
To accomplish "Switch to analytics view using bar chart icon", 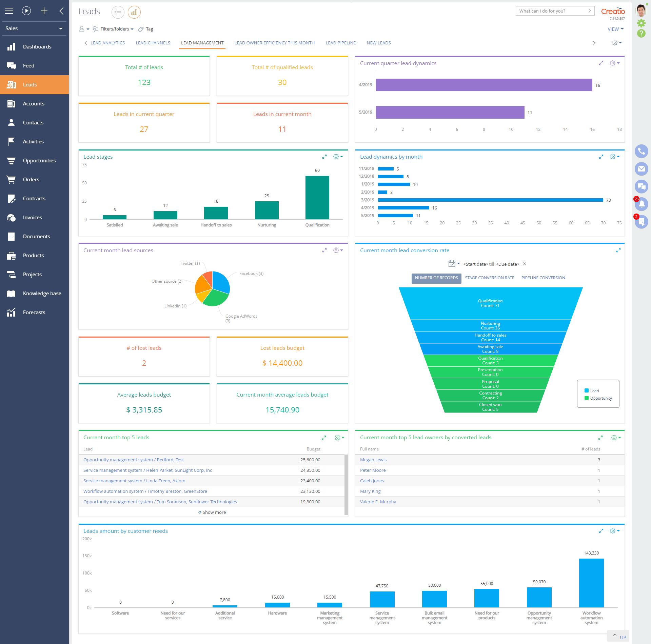I will pos(134,12).
